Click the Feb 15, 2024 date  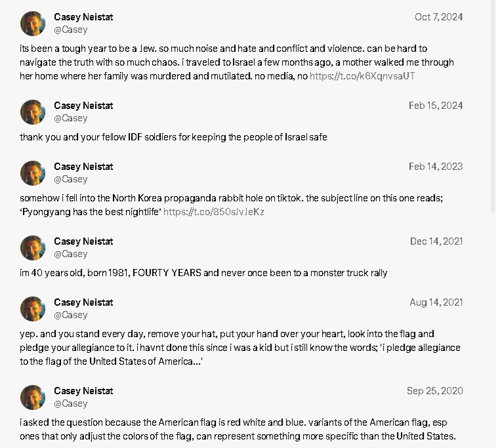point(436,106)
